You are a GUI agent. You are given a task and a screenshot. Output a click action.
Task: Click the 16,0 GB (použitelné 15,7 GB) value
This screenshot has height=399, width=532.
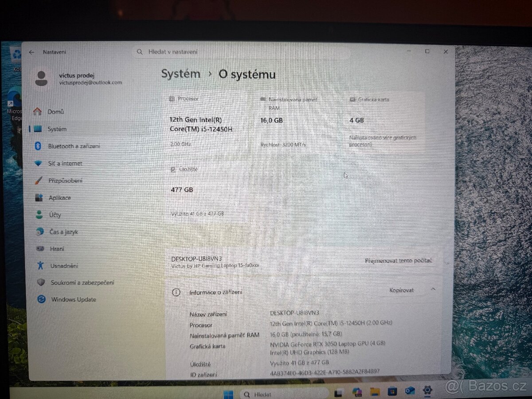(x=306, y=333)
